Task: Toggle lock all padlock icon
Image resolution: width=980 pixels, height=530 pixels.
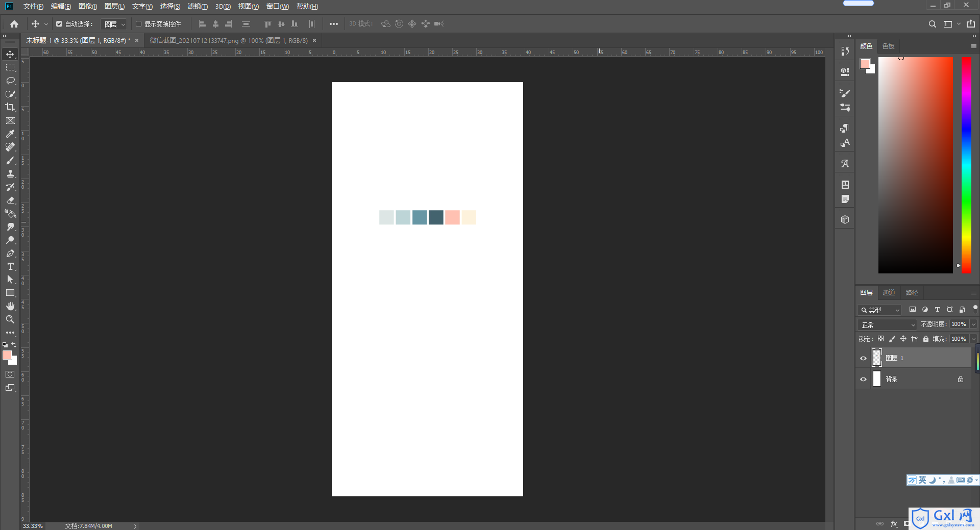Action: (x=925, y=339)
